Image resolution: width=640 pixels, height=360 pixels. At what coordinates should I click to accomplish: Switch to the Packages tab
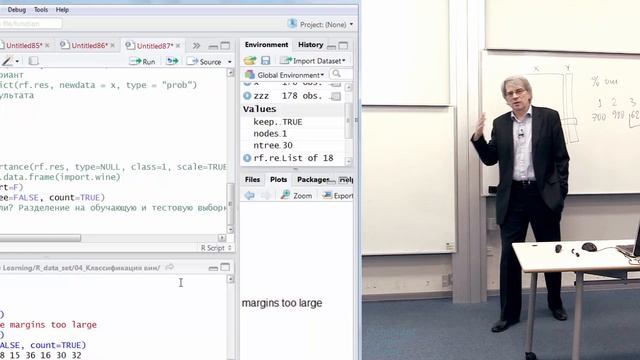(312, 180)
